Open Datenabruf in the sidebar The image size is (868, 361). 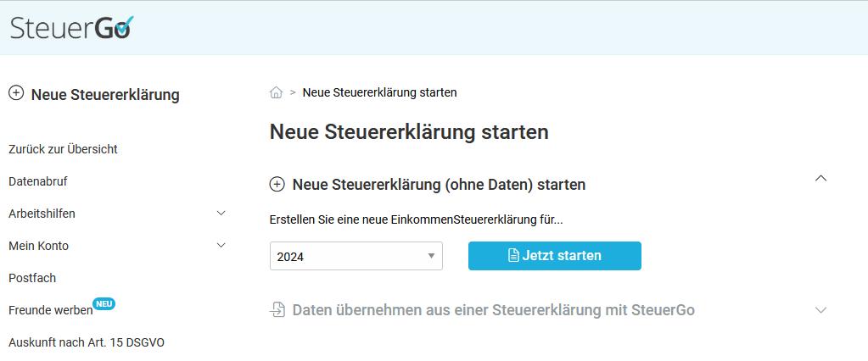(x=38, y=181)
